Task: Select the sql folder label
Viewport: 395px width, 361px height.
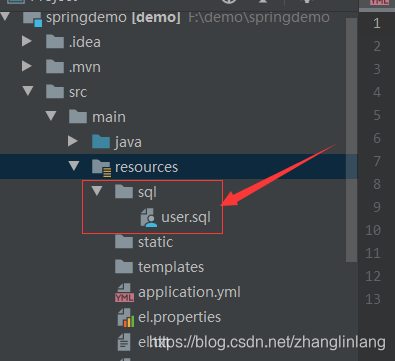Action: tap(147, 192)
